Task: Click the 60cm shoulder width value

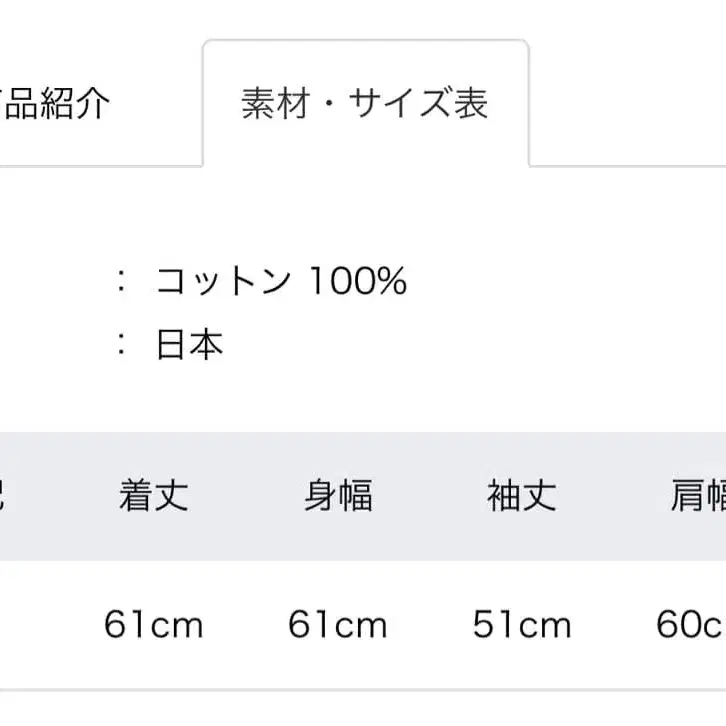Action: [x=692, y=626]
